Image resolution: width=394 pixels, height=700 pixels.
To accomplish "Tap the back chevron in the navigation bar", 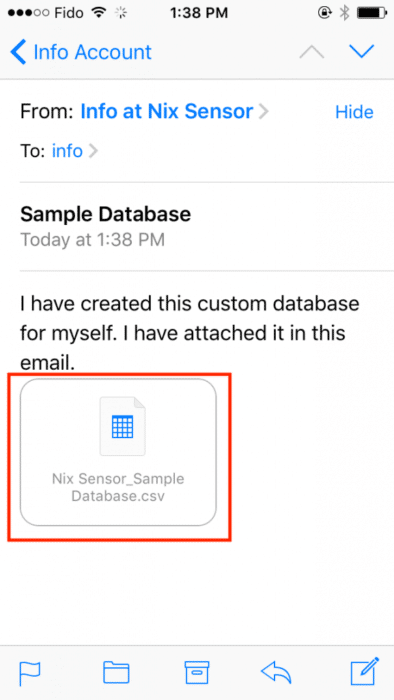I will coord(18,52).
